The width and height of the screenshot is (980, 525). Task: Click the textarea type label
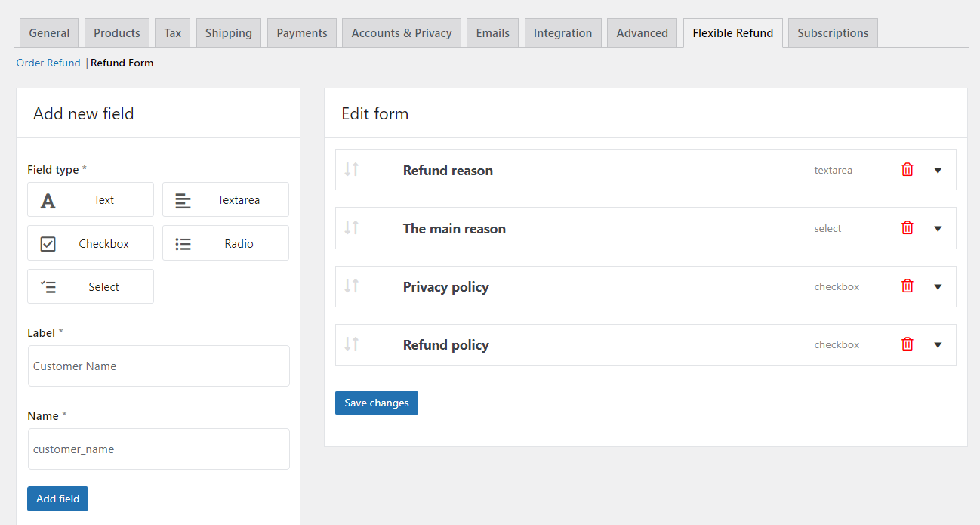(x=834, y=171)
